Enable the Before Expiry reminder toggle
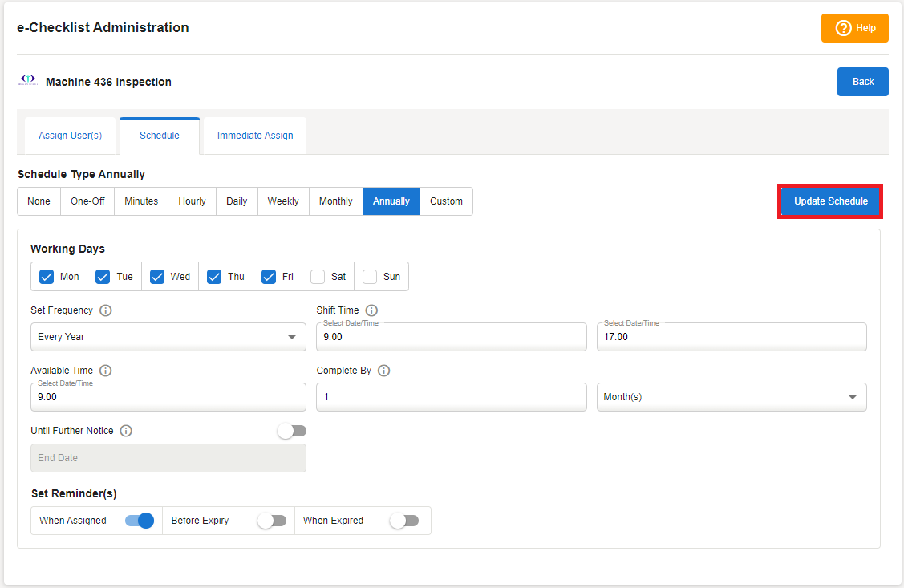The width and height of the screenshot is (904, 588). click(x=271, y=521)
